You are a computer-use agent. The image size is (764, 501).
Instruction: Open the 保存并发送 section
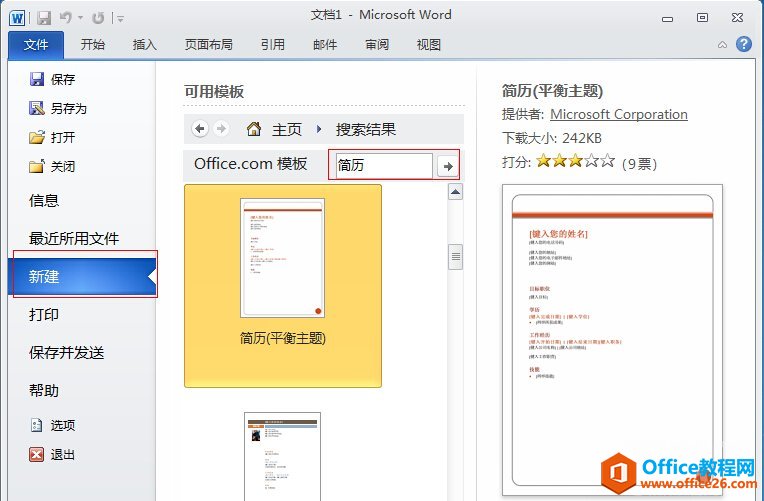pyautogui.click(x=66, y=353)
